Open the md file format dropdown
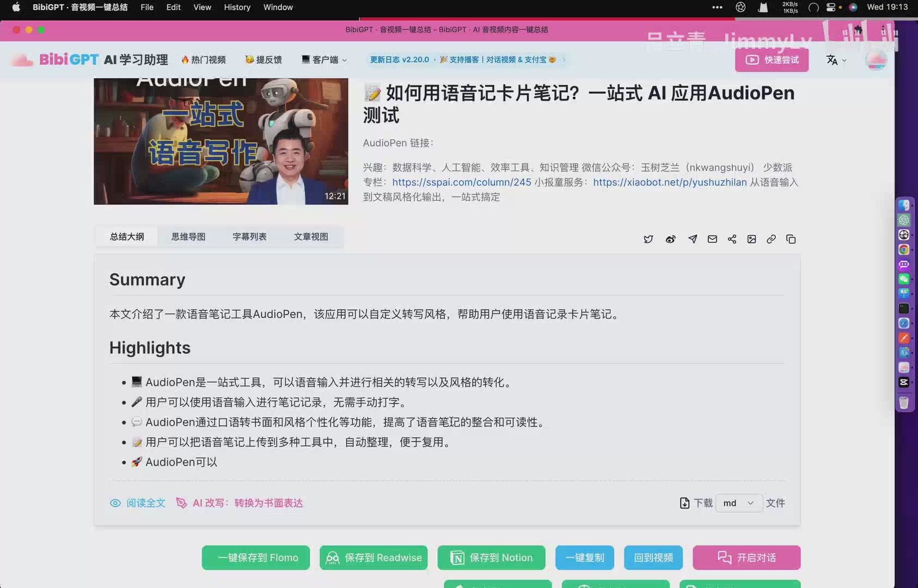The image size is (918, 588). point(738,503)
